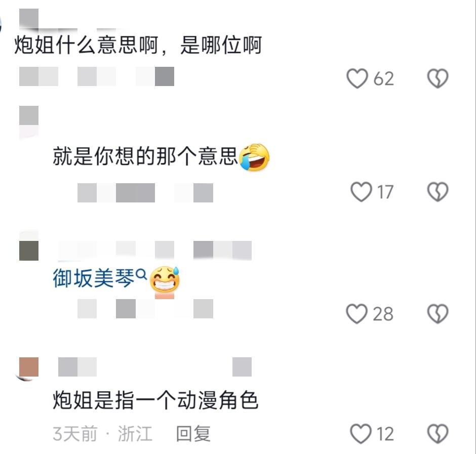The image size is (476, 454).
Task: Dislike the '炮姐什么意思啊' comment
Action: tap(438, 78)
